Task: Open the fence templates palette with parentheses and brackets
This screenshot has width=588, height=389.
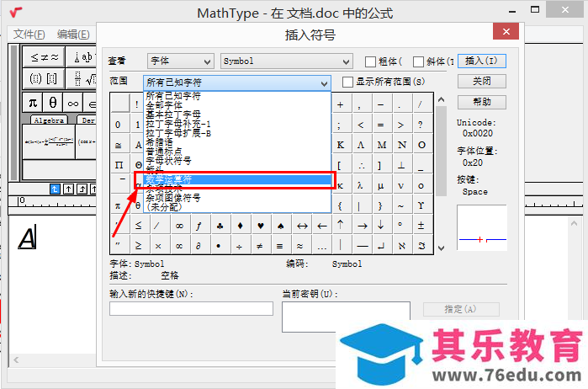Action: pyautogui.click(x=44, y=78)
